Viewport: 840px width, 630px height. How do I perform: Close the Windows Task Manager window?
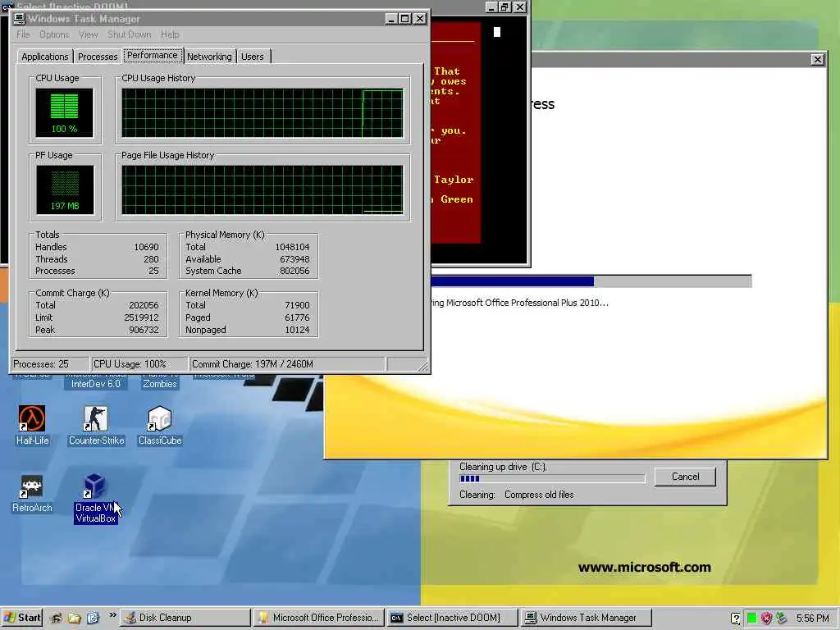(x=420, y=19)
